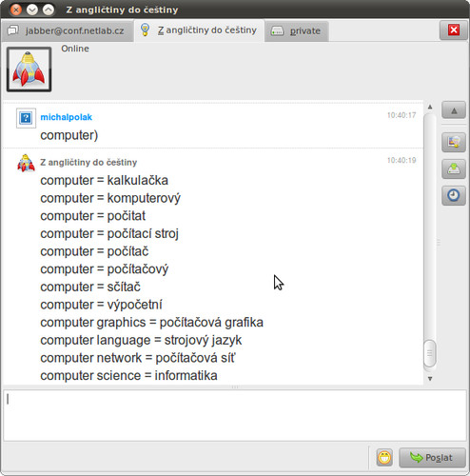Click line 'computer = počítač'

(94, 251)
